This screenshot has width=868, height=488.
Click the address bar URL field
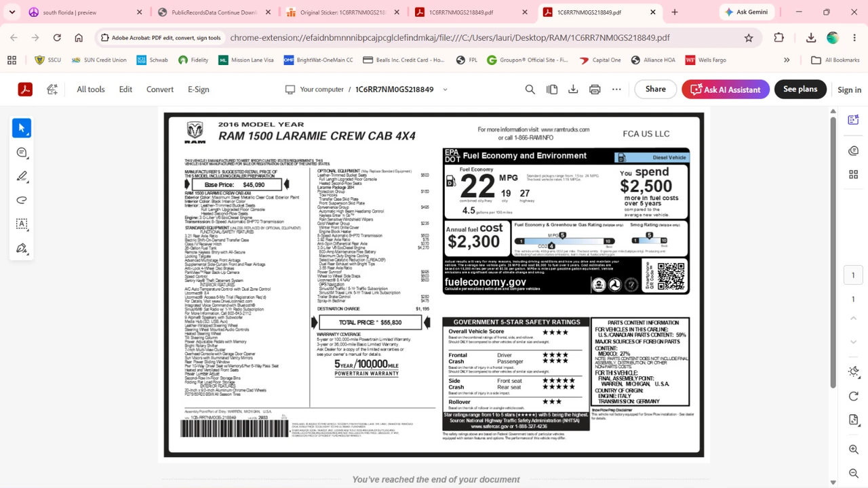pos(450,38)
